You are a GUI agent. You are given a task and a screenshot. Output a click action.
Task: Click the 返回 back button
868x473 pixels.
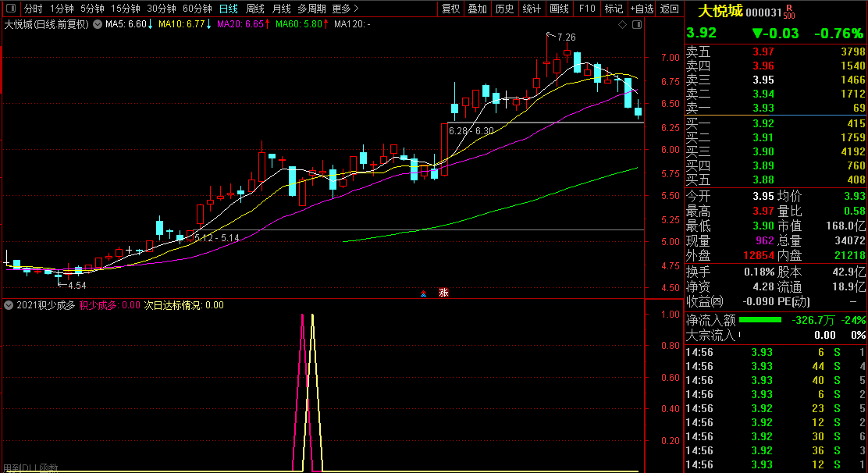(x=670, y=9)
